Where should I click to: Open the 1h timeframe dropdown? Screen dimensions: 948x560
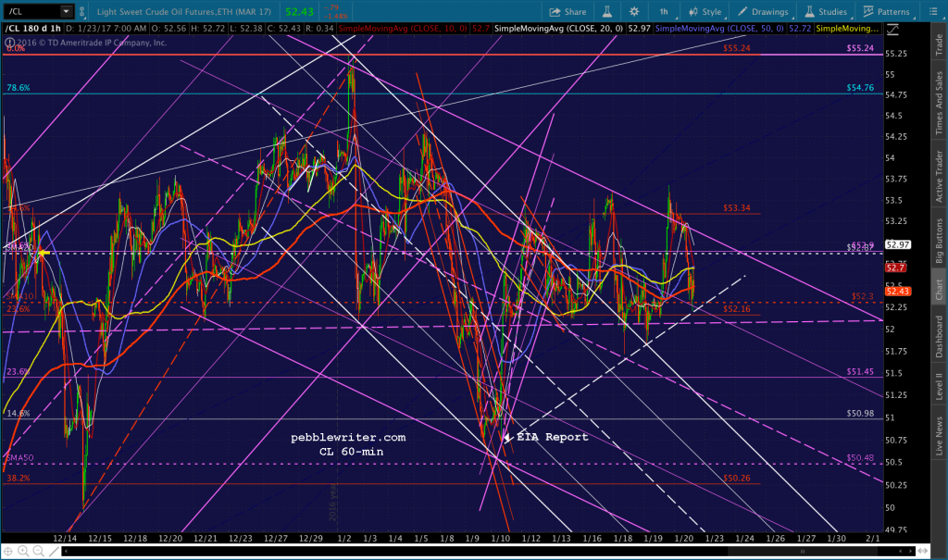663,11
